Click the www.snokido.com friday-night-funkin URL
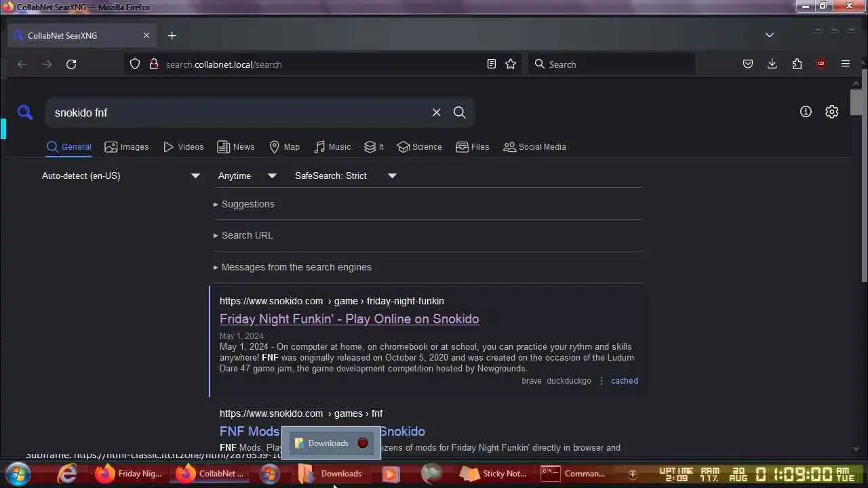Viewport: 868px width, 488px height. tap(332, 301)
